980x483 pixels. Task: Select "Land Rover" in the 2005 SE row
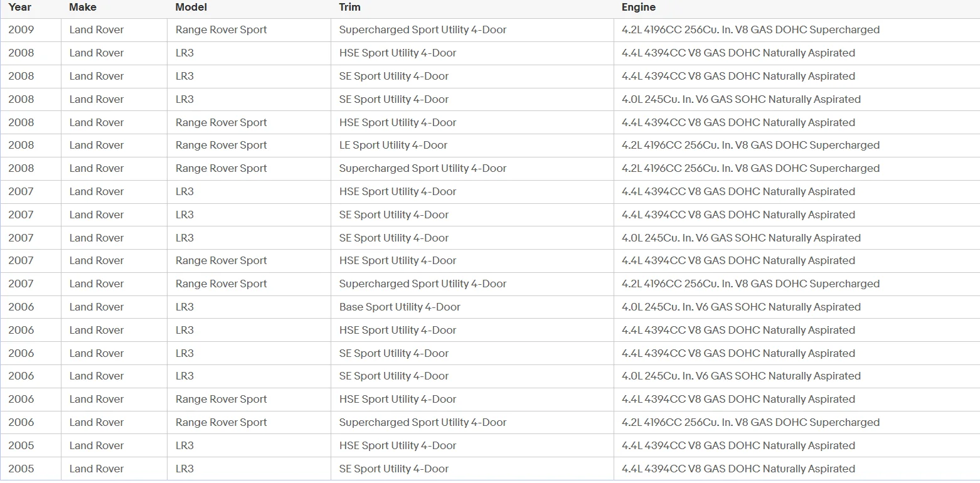(x=97, y=469)
